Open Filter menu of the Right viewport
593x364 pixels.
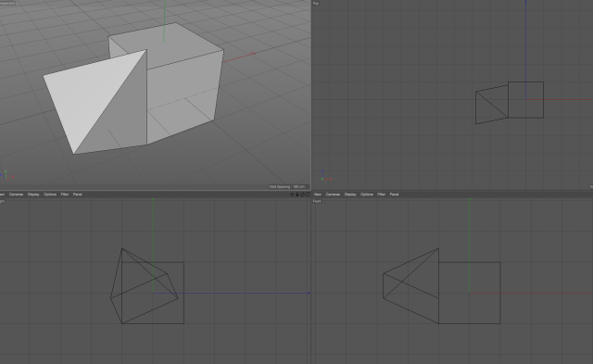coord(65,195)
